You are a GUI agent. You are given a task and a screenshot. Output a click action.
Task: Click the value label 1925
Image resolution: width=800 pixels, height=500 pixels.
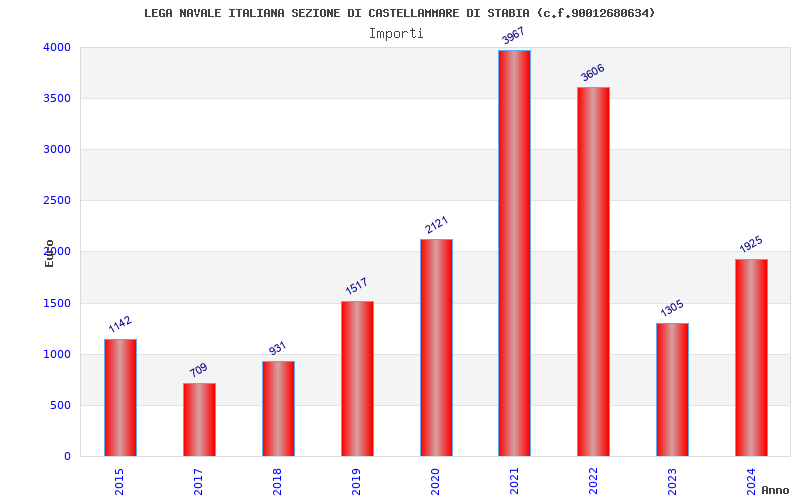pos(751,244)
